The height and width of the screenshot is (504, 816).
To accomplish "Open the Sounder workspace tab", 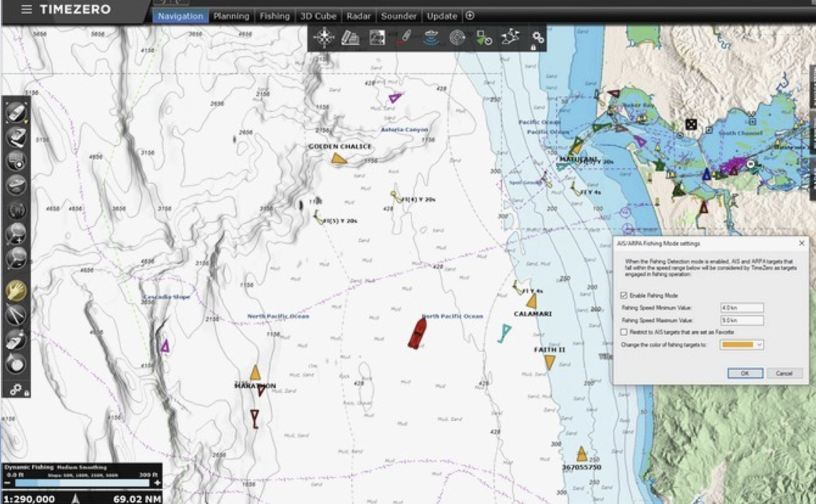I will click(x=398, y=16).
